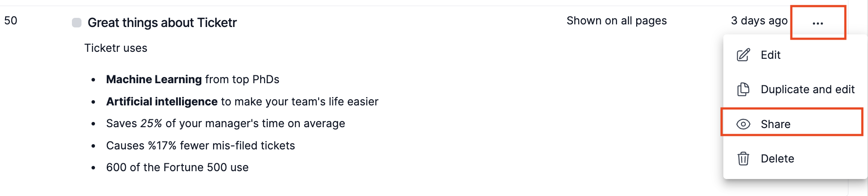Image resolution: width=868 pixels, height=196 pixels.
Task: Select the Share label in the menu
Action: tap(775, 124)
